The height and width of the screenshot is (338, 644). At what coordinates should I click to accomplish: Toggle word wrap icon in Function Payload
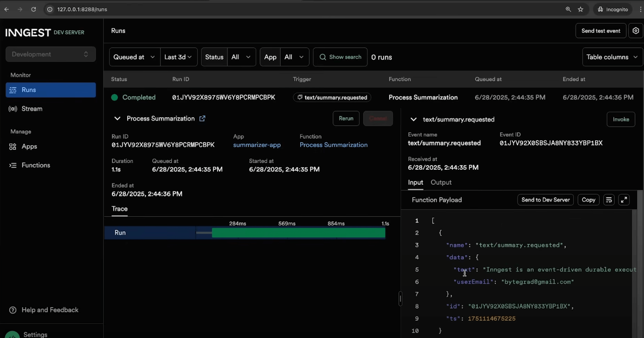tap(609, 200)
